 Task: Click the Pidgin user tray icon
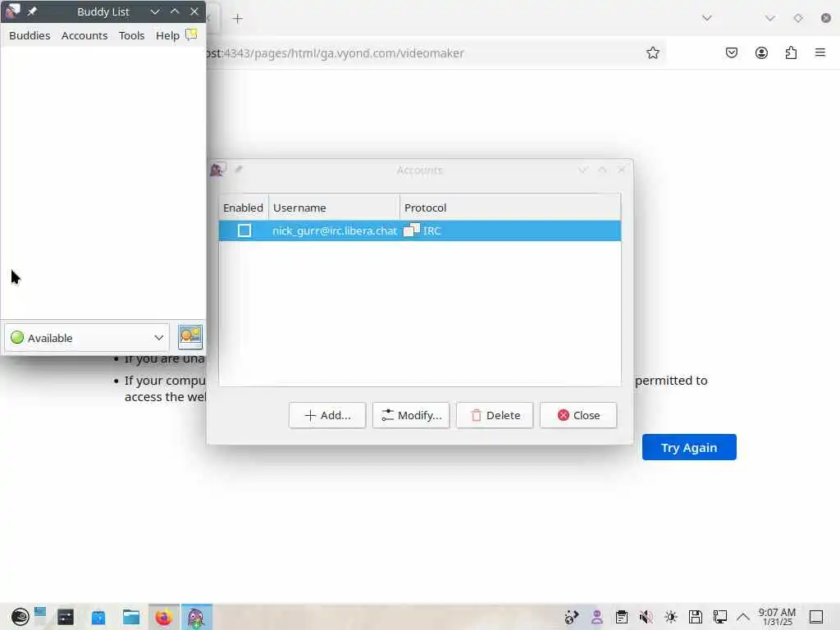click(597, 617)
